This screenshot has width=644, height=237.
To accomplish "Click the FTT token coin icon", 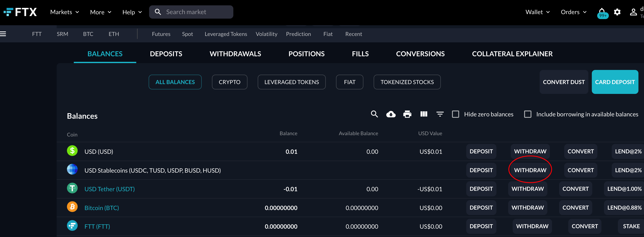I will tap(72, 225).
